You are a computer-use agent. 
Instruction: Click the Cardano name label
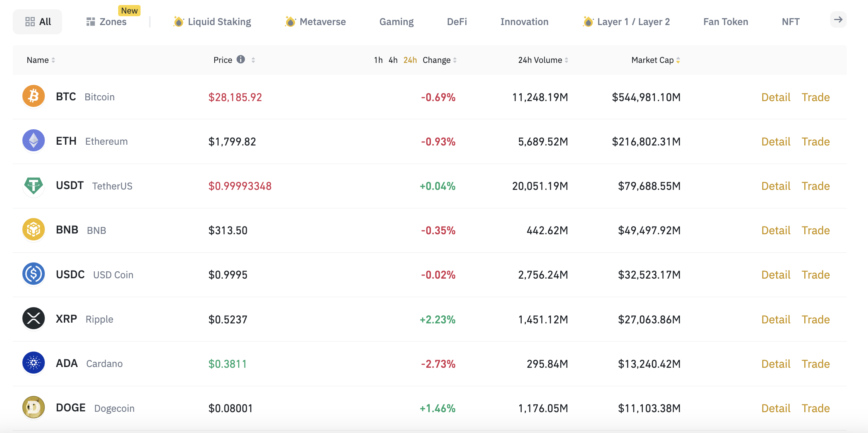[x=104, y=364]
